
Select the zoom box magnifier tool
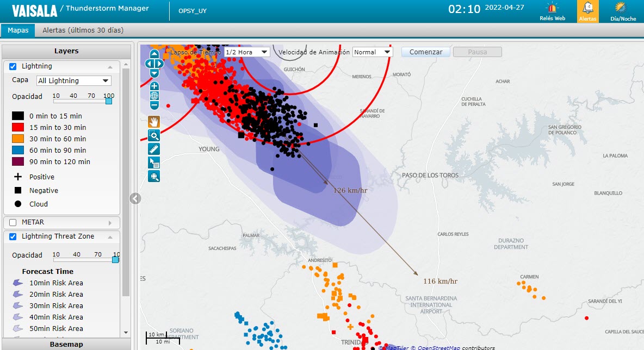154,135
